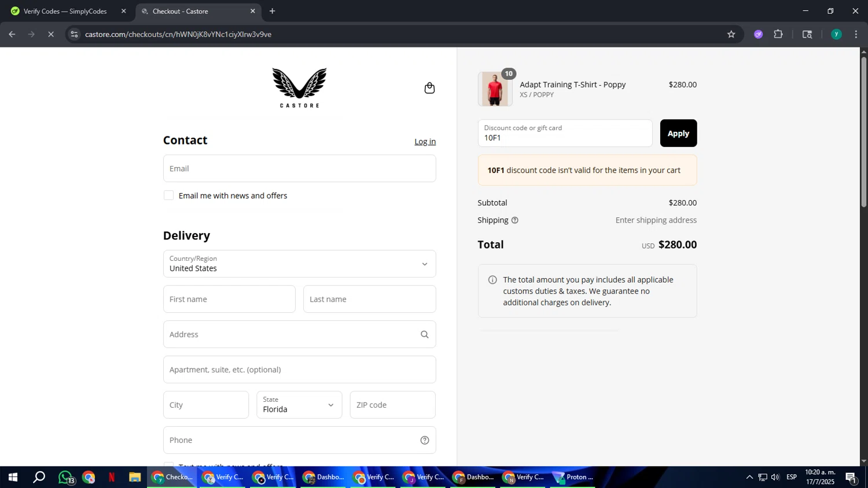Close the Checkout - Castore tab

252,11
